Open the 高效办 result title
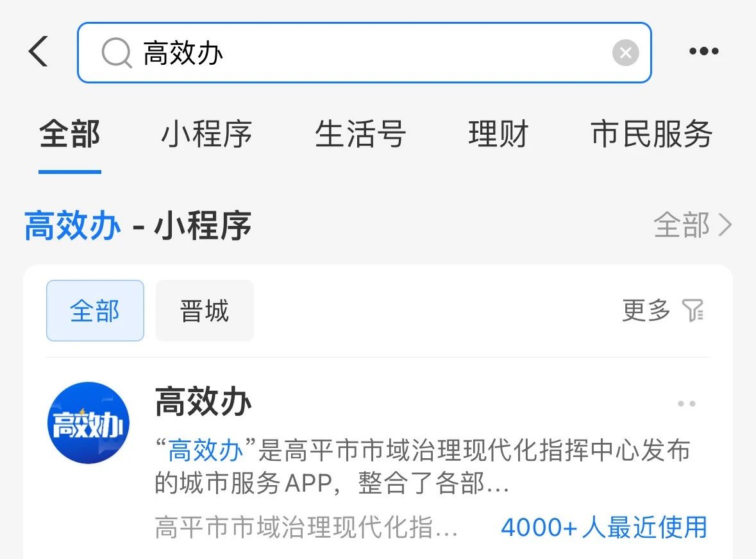 tap(203, 402)
